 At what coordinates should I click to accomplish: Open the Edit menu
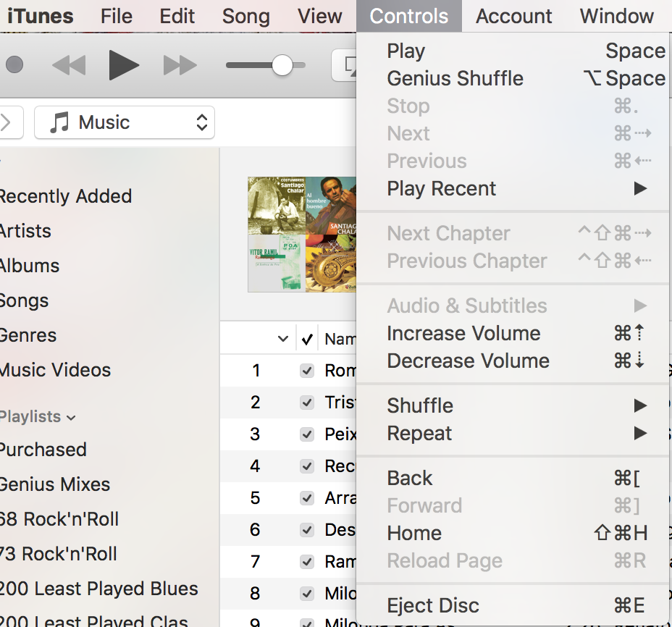tap(177, 16)
